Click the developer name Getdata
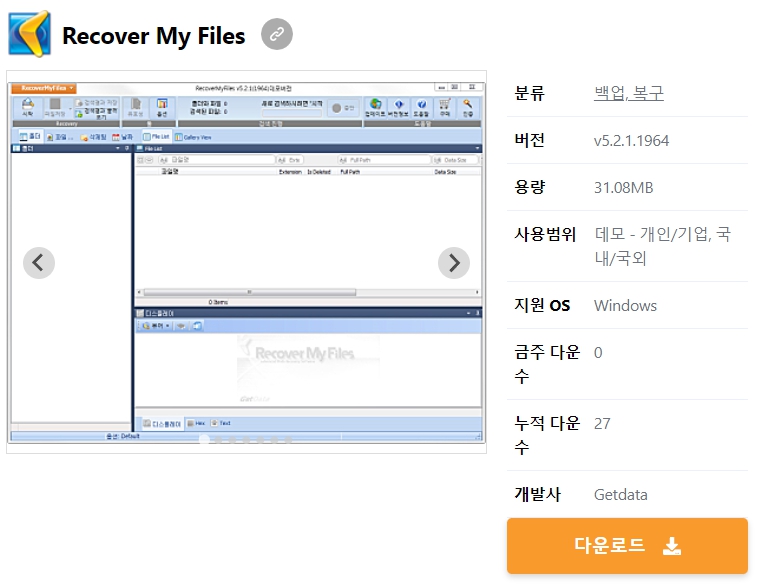 [620, 495]
